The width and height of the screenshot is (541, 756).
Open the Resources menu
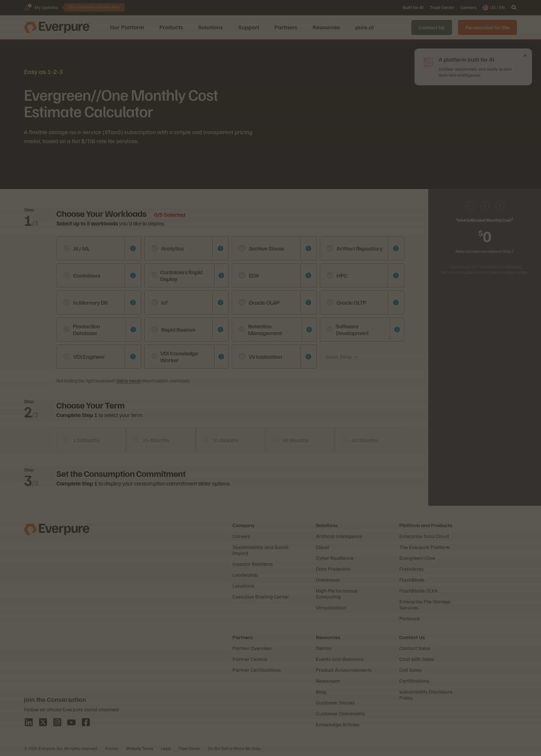[326, 27]
